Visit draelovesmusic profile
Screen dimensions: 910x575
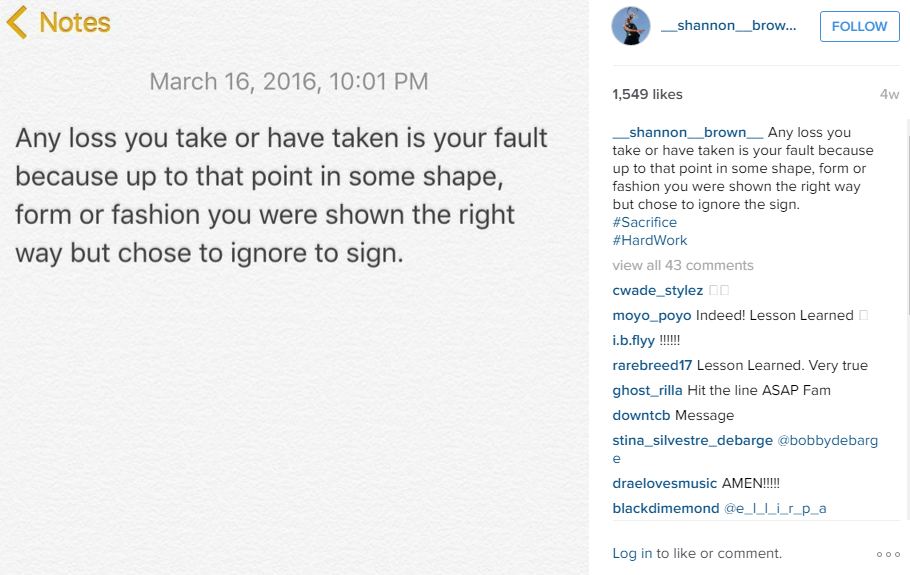pos(665,483)
